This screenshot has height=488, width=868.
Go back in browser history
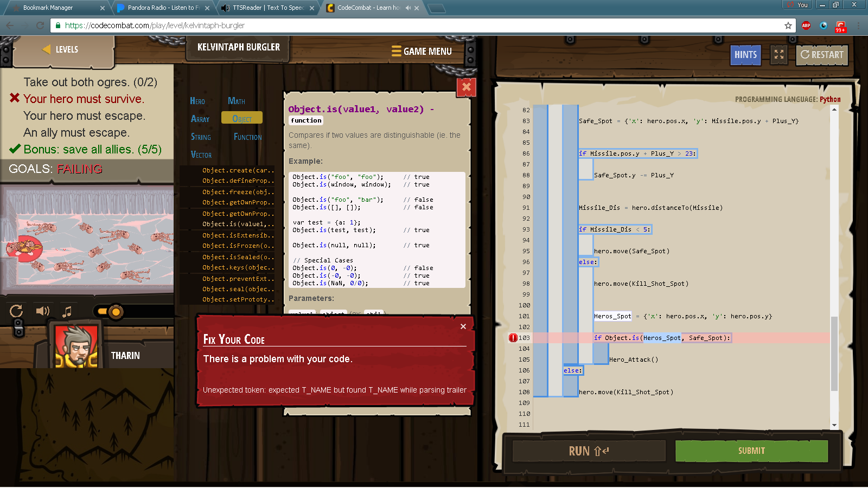point(10,25)
